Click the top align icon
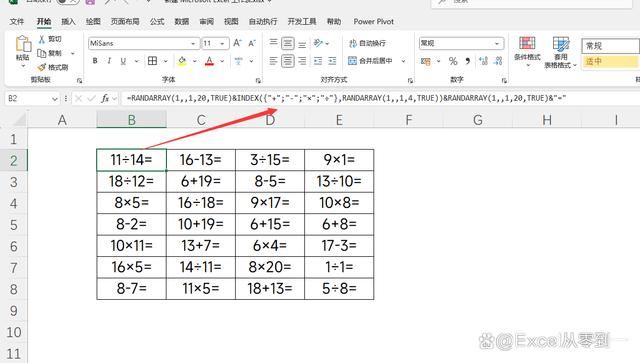This screenshot has width=640, height=363. (x=273, y=43)
